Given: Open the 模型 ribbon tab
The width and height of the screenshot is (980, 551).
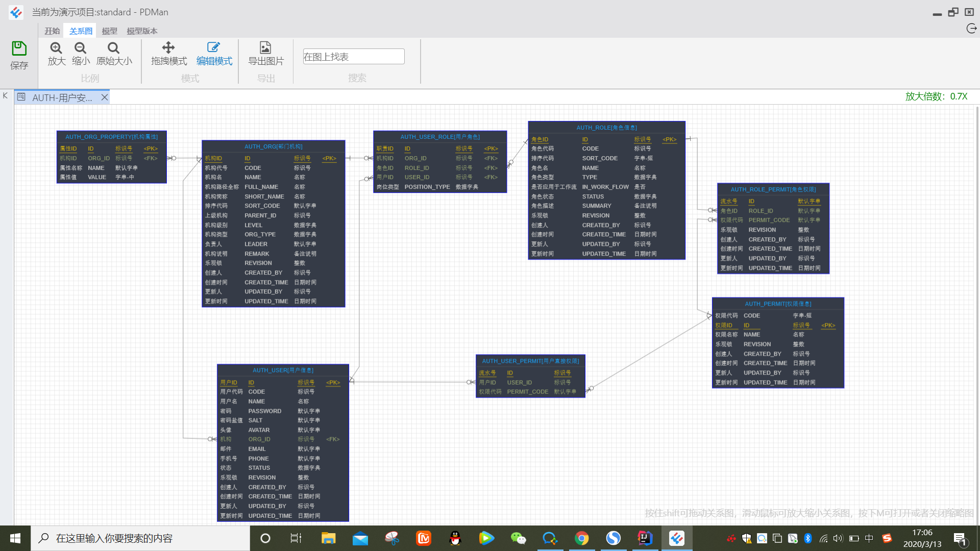Looking at the screenshot, I should tap(109, 31).
